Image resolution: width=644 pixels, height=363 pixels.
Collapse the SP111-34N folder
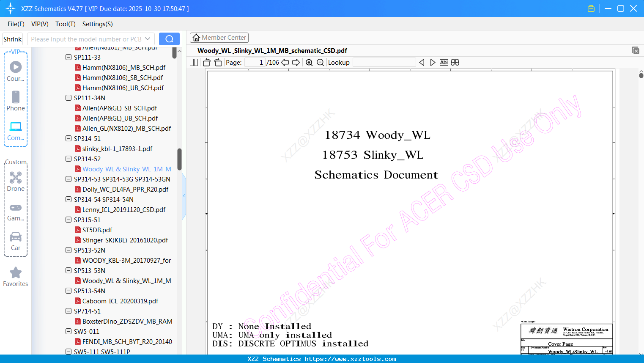(69, 98)
